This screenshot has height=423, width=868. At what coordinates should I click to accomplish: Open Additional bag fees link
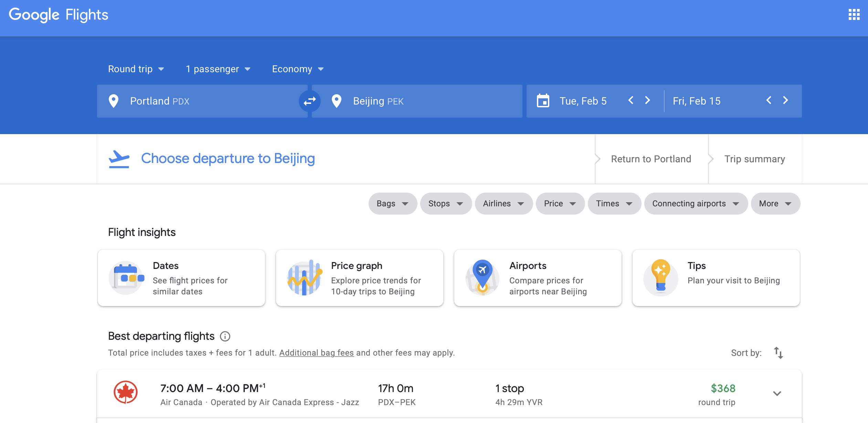click(317, 353)
